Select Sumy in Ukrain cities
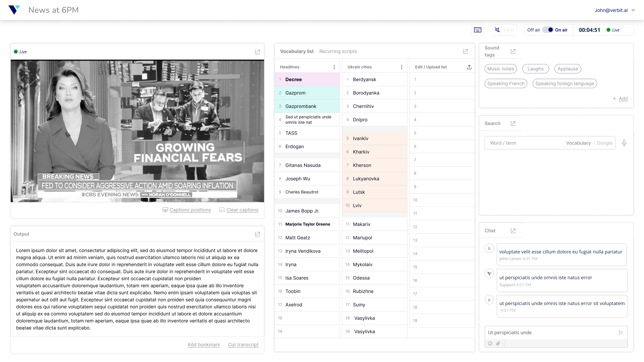 tap(375, 305)
